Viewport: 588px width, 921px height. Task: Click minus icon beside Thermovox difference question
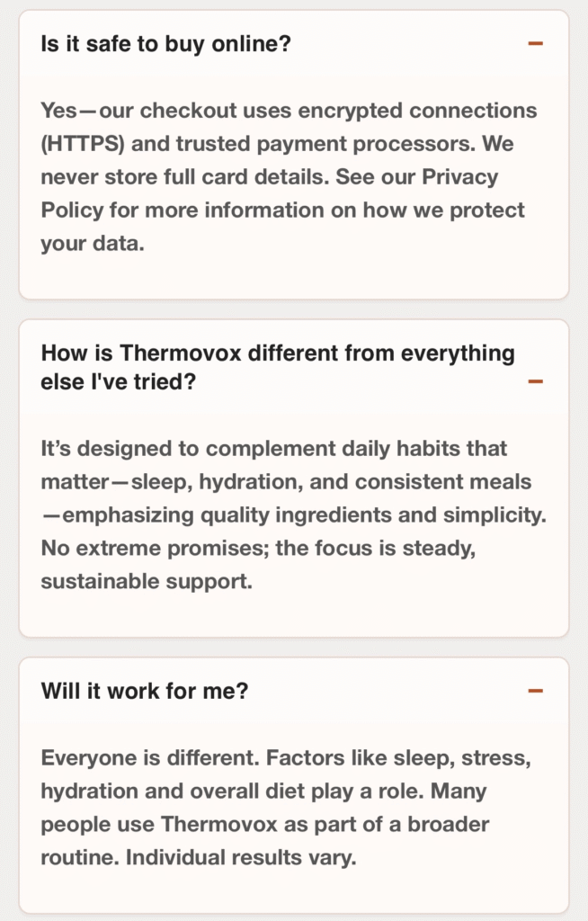click(x=535, y=381)
